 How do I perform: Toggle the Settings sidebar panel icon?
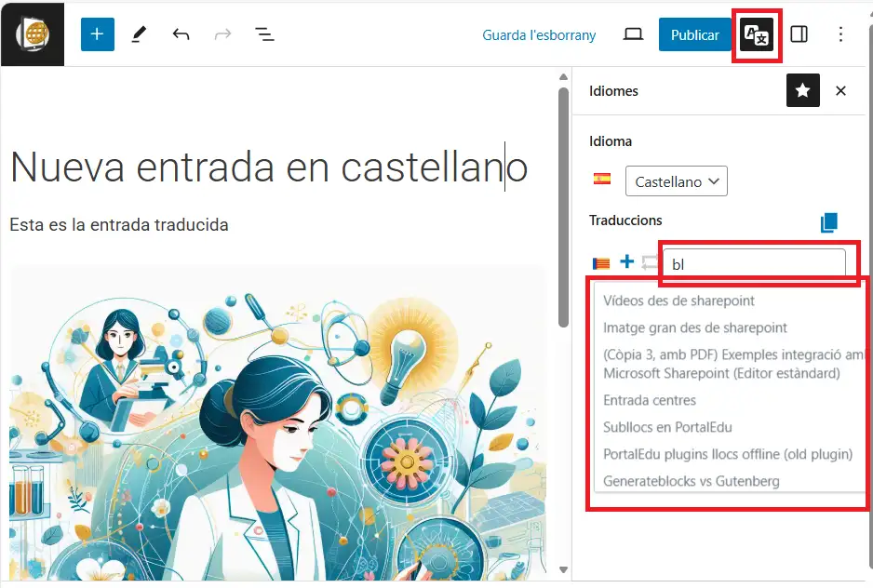click(x=799, y=34)
